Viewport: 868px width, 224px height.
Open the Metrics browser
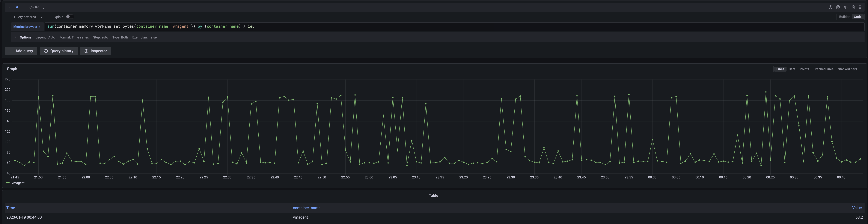(x=26, y=26)
